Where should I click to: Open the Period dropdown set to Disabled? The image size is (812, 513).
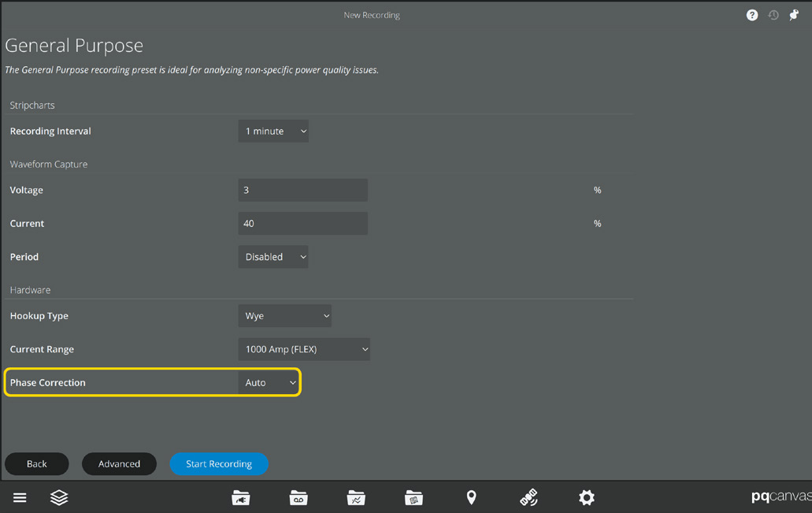point(273,257)
